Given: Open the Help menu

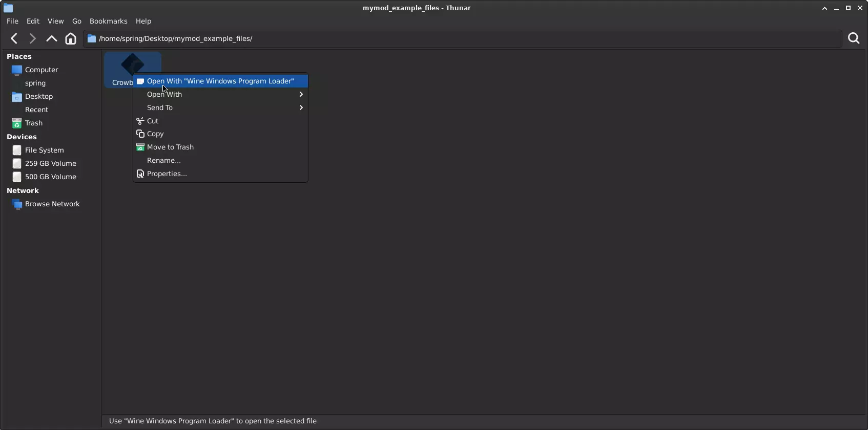Looking at the screenshot, I should pos(143,21).
